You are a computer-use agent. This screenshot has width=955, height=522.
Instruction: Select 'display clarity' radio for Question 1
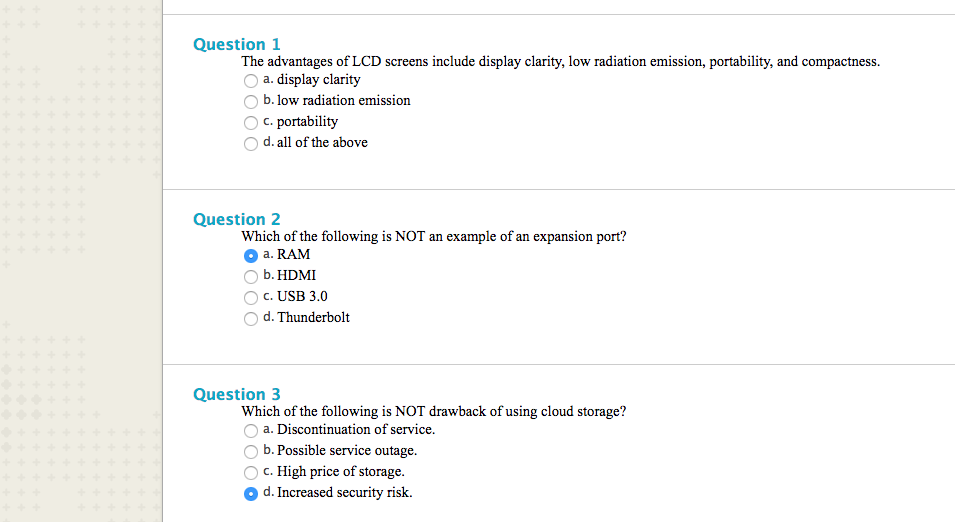[250, 80]
